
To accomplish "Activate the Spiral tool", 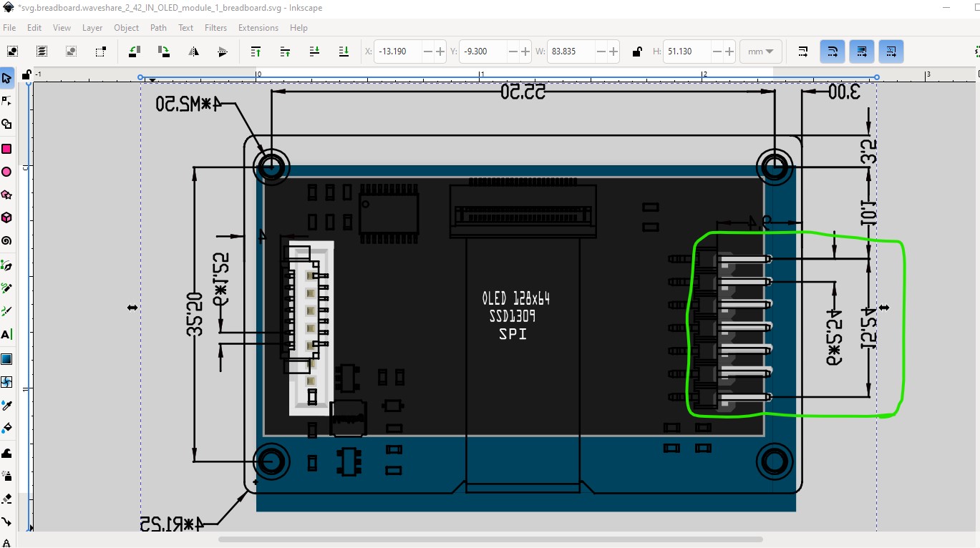I will point(6,241).
